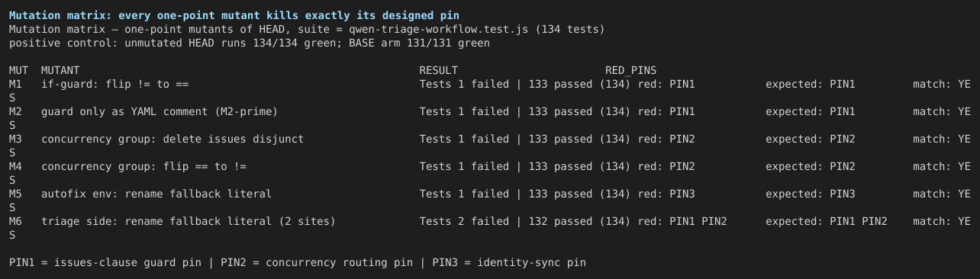Click the RESULT column header
This screenshot has height=279, width=980.
click(439, 70)
